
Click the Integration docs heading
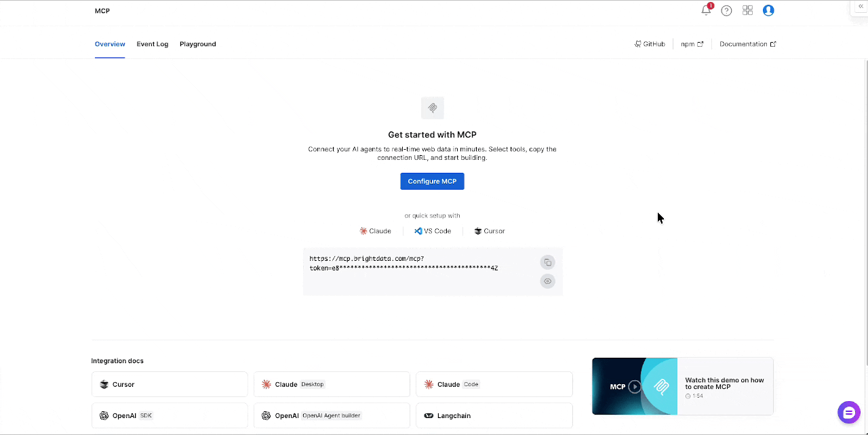117,361
